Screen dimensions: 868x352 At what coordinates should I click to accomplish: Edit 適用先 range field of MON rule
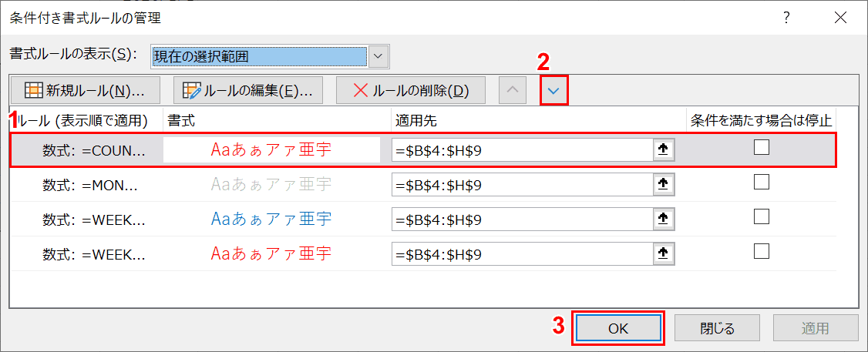click(x=522, y=185)
